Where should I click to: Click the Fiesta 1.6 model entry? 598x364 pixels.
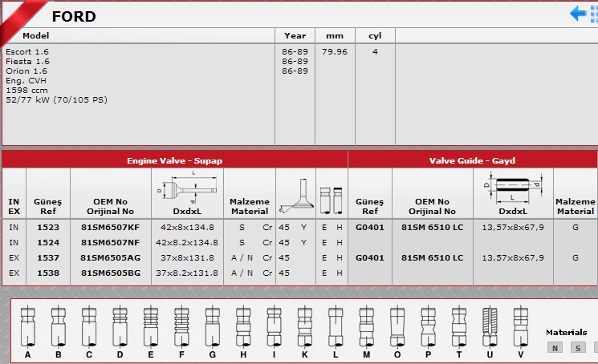pyautogui.click(x=27, y=61)
